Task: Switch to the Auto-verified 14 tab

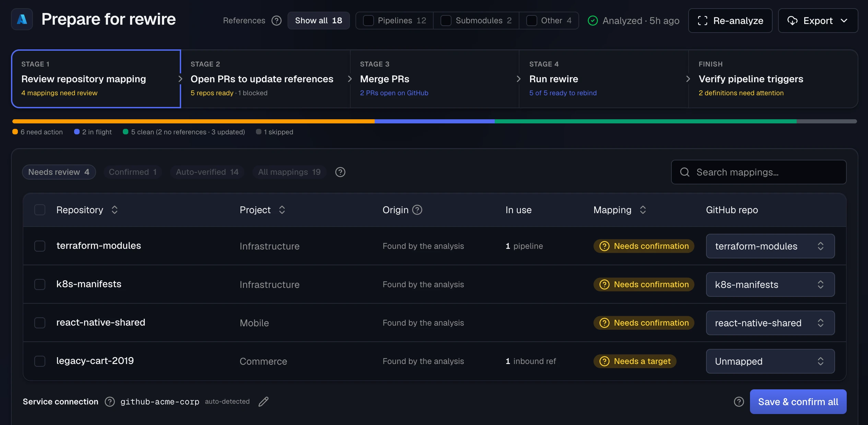Action: click(x=207, y=172)
